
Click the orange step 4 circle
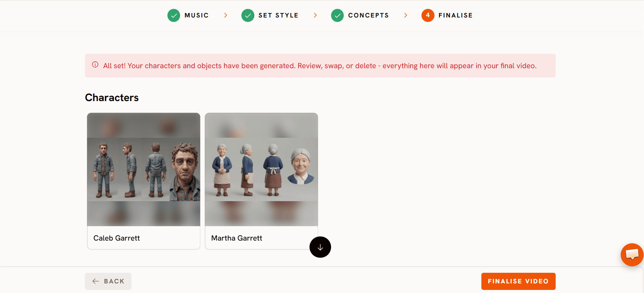pos(428,15)
